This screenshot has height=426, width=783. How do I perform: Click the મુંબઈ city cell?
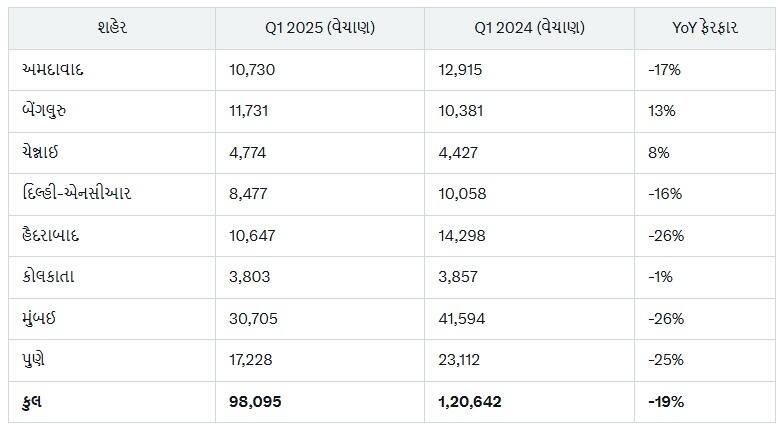click(42, 319)
